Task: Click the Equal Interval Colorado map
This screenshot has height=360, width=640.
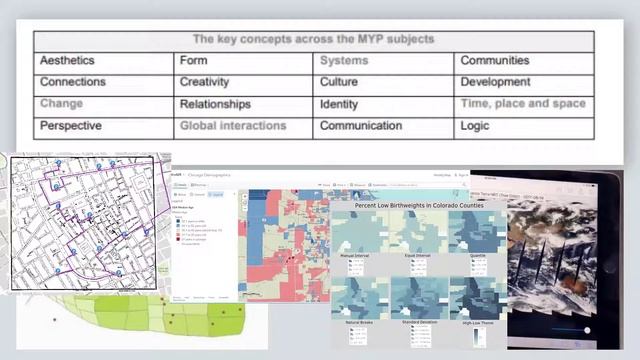Action: tap(418, 232)
